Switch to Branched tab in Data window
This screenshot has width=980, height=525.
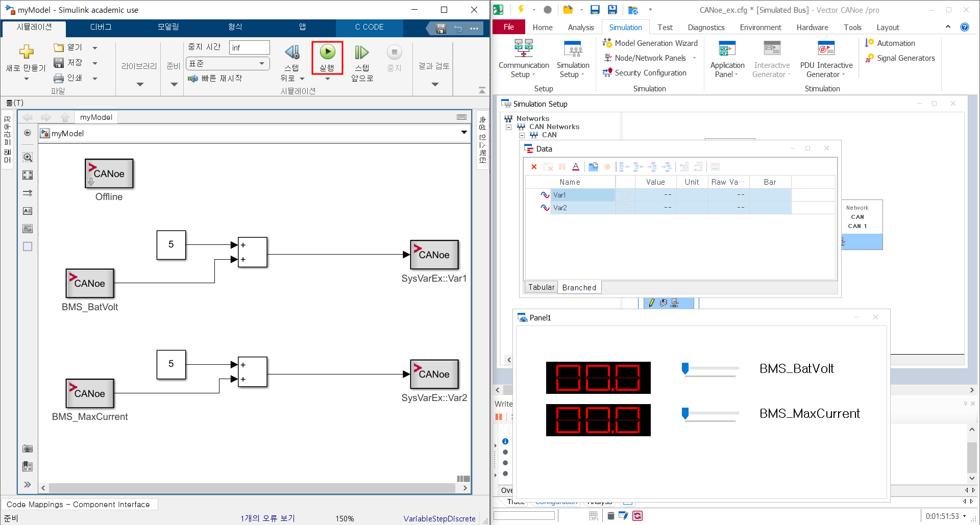pos(579,288)
